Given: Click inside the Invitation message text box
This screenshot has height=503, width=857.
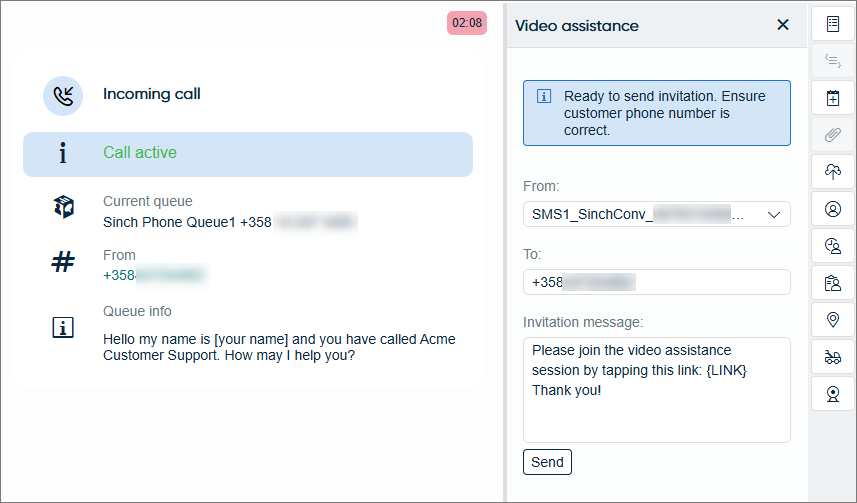Looking at the screenshot, I should point(656,390).
